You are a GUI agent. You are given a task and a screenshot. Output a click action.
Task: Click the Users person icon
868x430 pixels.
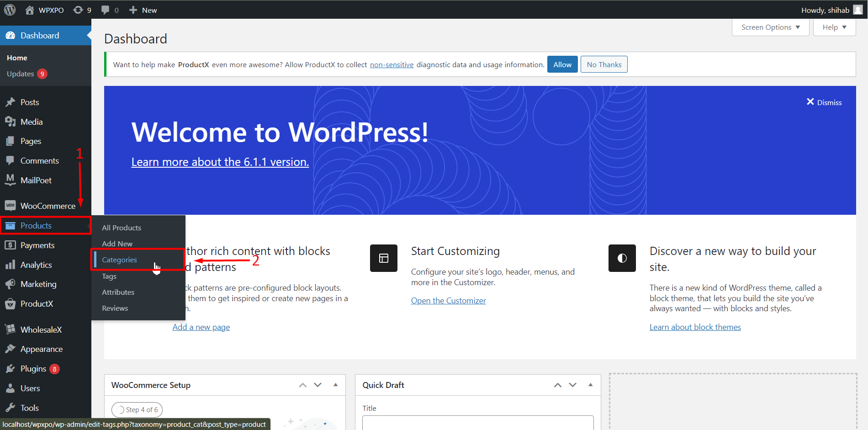pyautogui.click(x=10, y=388)
